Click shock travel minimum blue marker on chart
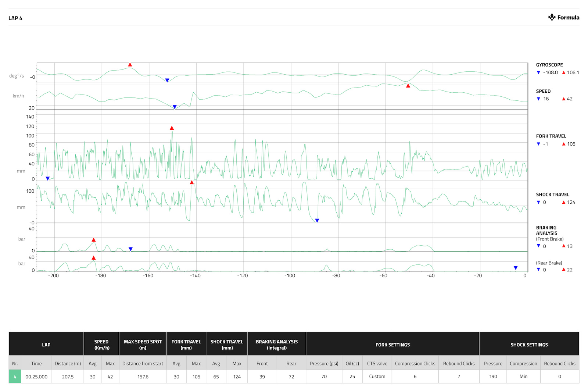This screenshot has height=392, width=588. coord(317,221)
